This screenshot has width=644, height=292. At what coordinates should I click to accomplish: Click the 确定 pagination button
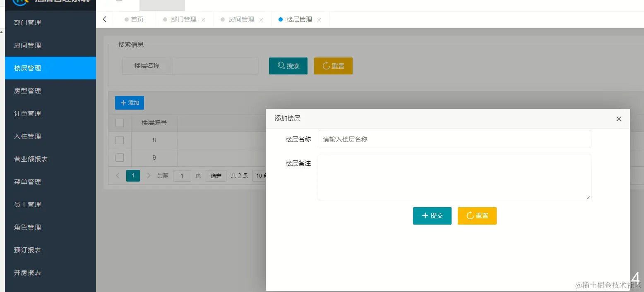[x=216, y=176]
